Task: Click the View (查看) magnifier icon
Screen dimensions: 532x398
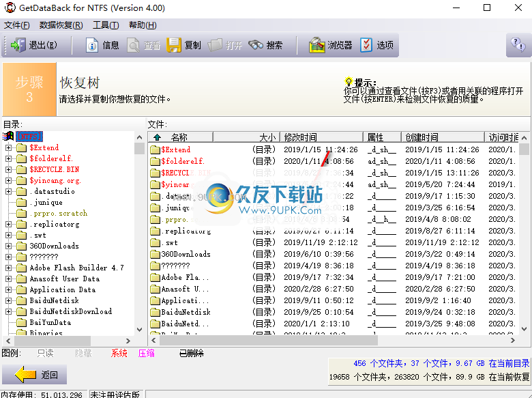Action: (x=133, y=46)
